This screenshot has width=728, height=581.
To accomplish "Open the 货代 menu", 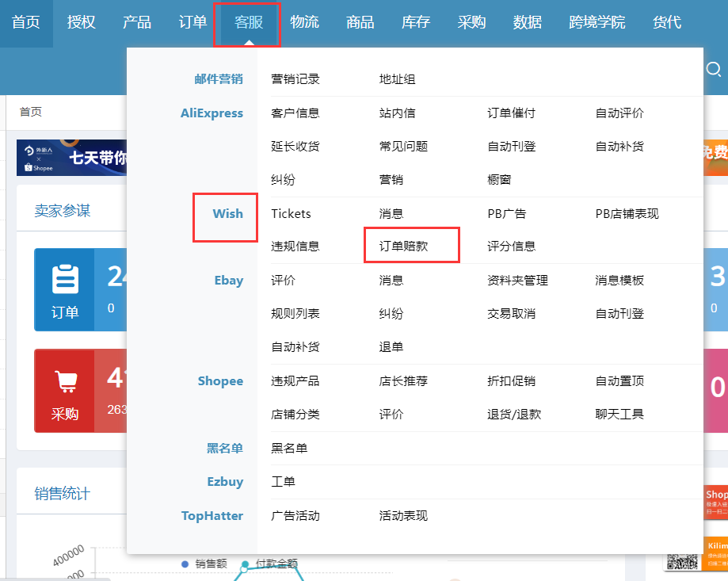I will [x=667, y=22].
